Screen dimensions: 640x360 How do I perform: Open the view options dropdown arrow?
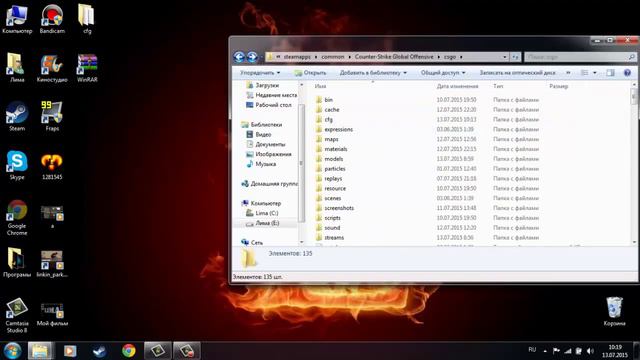[x=595, y=73]
